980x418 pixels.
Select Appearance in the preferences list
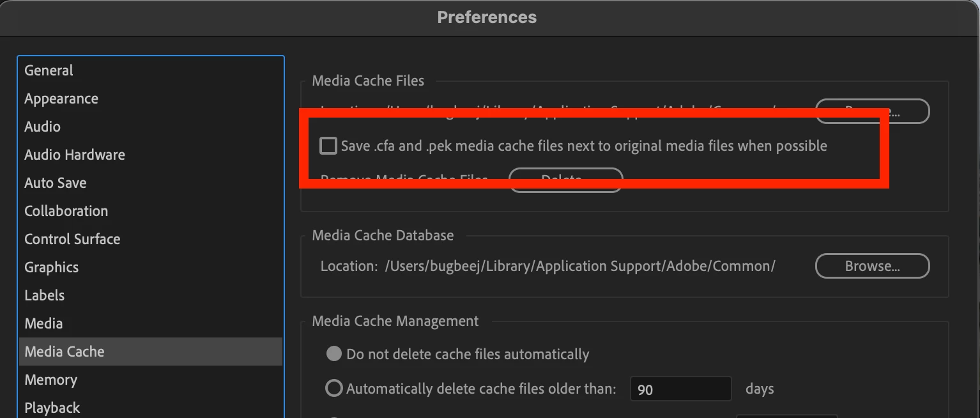[61, 98]
